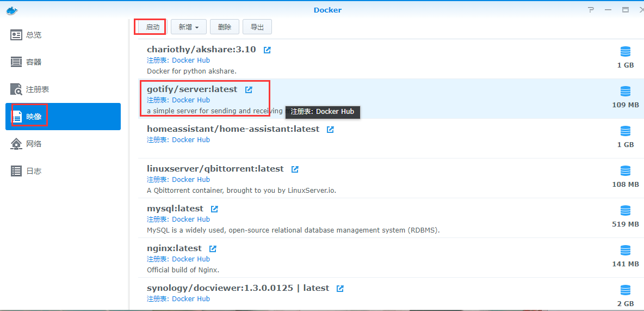This screenshot has width=644, height=311.
Task: Expand the 新增 add dropdown
Action: [x=189, y=27]
